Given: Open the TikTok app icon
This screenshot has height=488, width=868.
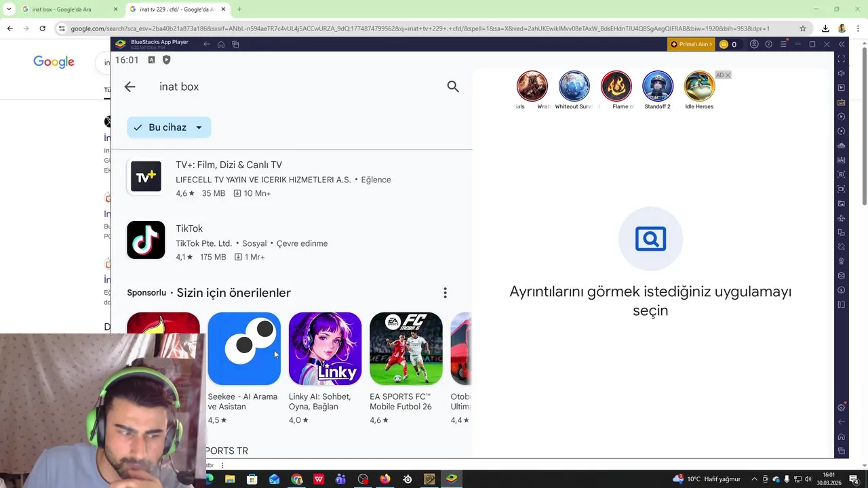Looking at the screenshot, I should point(146,240).
